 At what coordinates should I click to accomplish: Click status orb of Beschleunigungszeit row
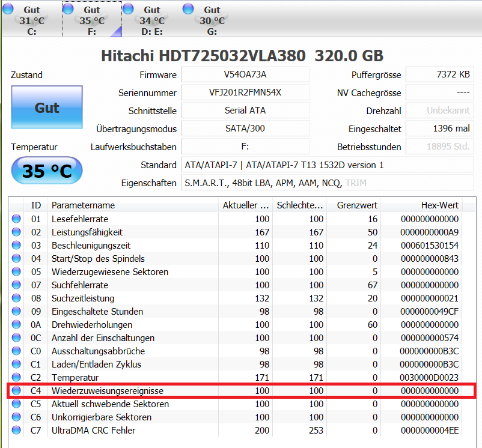click(16, 245)
